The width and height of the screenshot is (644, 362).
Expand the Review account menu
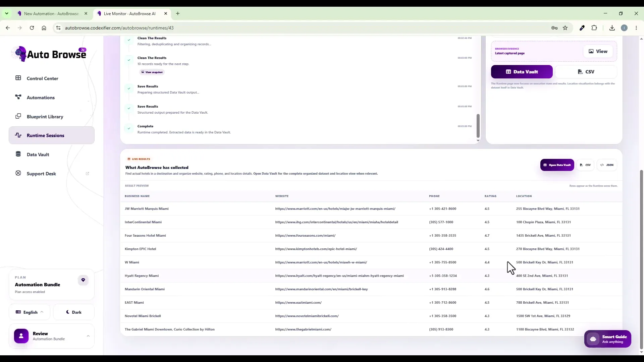pos(52,336)
